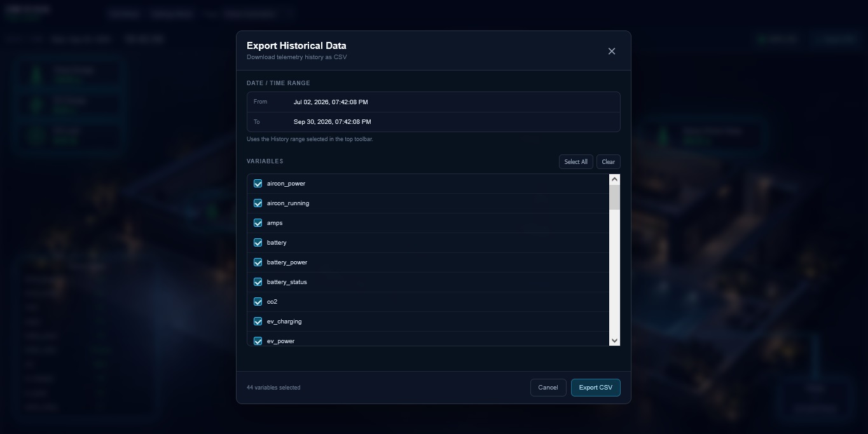Click the battery_power label text
The image size is (868, 434).
click(x=287, y=262)
